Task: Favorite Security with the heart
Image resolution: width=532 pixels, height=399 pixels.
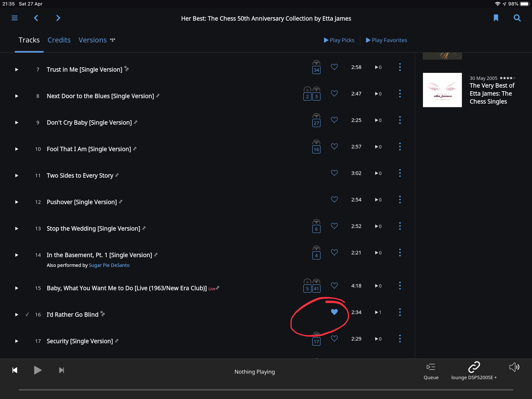Action: point(334,338)
